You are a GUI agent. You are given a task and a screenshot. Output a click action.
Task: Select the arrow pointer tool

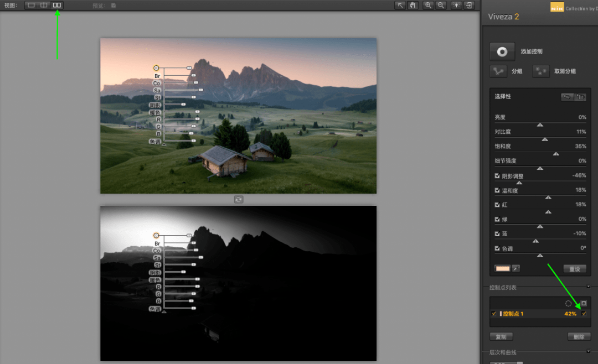click(400, 5)
